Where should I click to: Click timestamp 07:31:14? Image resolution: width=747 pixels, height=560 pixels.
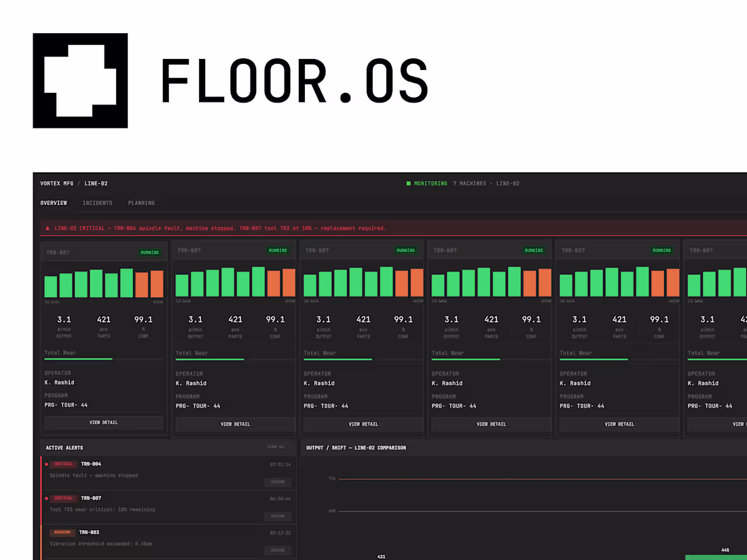tap(280, 464)
